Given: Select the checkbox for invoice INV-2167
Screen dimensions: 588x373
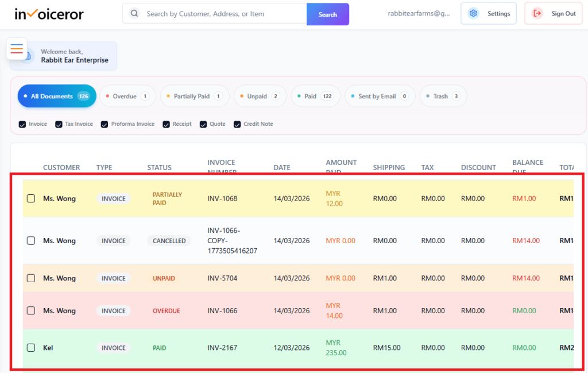Looking at the screenshot, I should point(31,348).
